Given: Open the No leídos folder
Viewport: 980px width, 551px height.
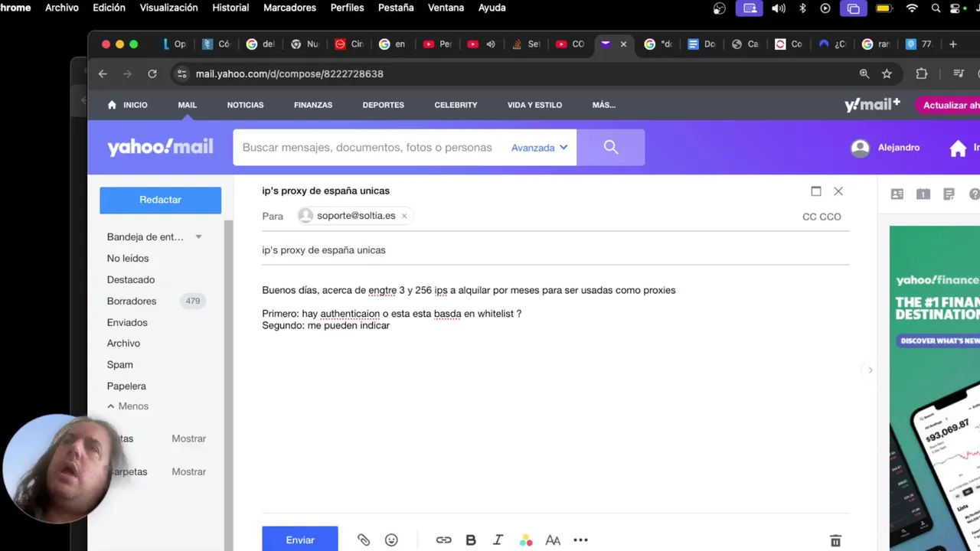Looking at the screenshot, I should pyautogui.click(x=128, y=259).
